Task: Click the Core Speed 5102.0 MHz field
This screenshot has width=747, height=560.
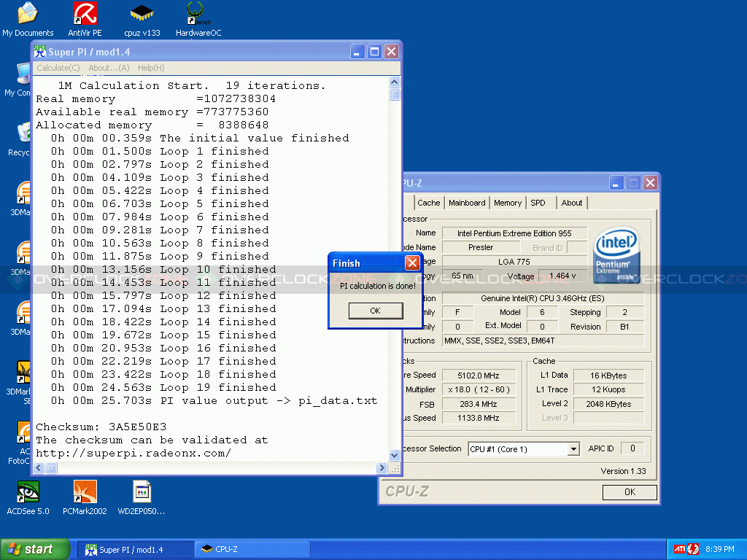Action: tap(479, 376)
